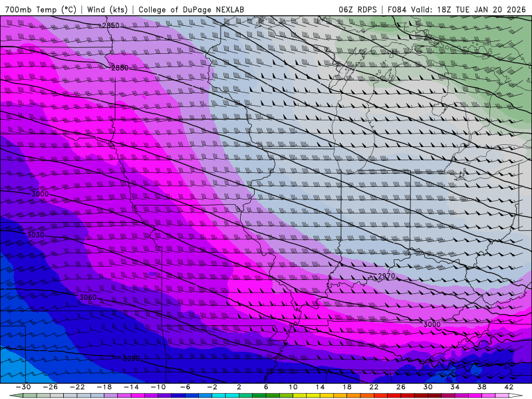Click the 18 value on the color scale
Viewport: 532px width, 399px height.
click(x=346, y=387)
